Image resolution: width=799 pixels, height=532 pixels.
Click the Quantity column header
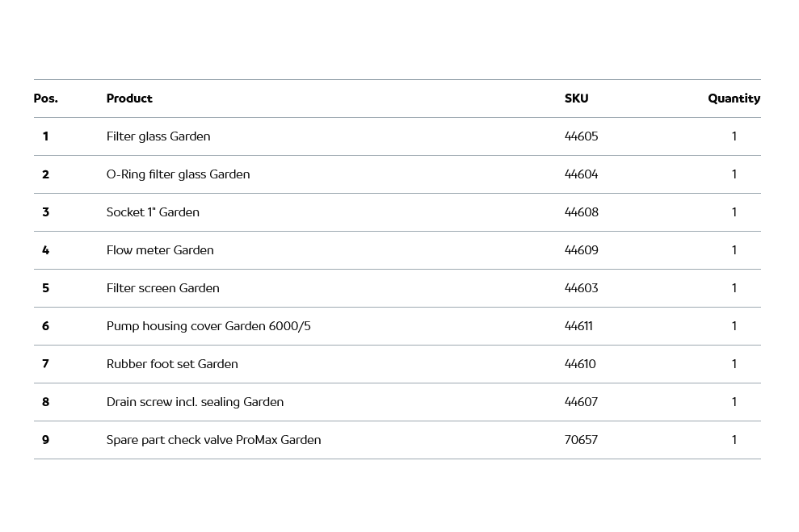click(x=734, y=98)
